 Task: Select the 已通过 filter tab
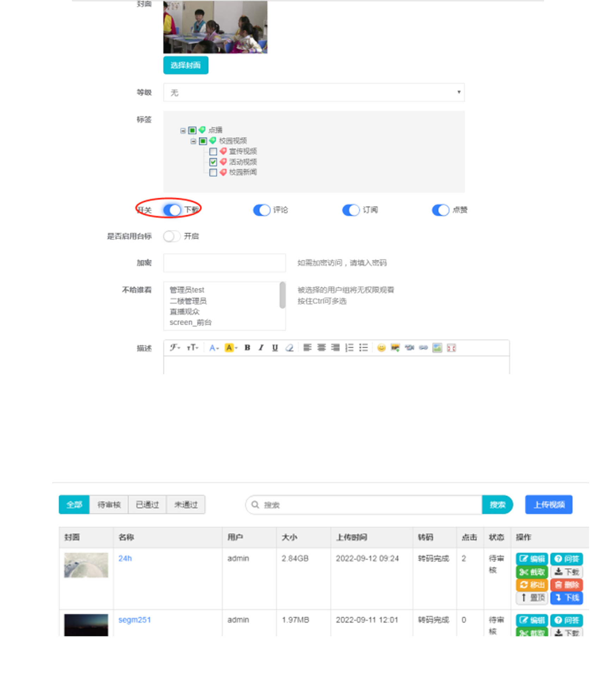click(147, 505)
